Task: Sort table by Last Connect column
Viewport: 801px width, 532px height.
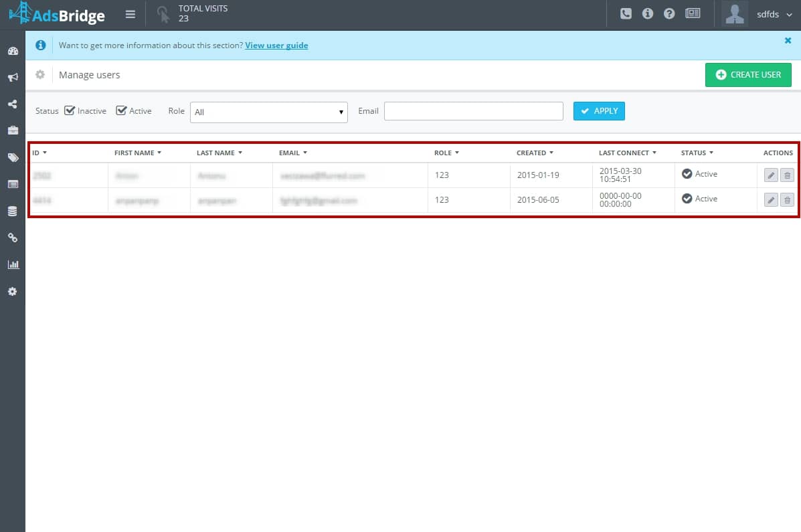Action: click(x=627, y=153)
